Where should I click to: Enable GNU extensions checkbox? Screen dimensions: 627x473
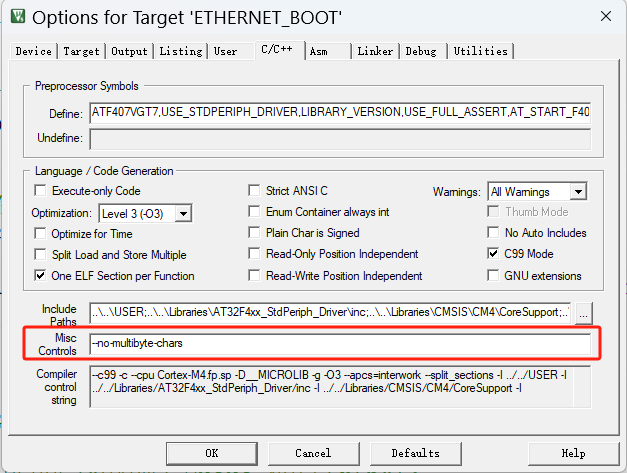coord(493,275)
